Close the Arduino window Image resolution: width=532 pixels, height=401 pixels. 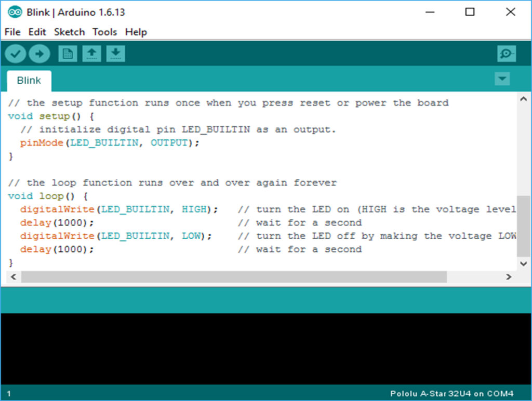[510, 12]
